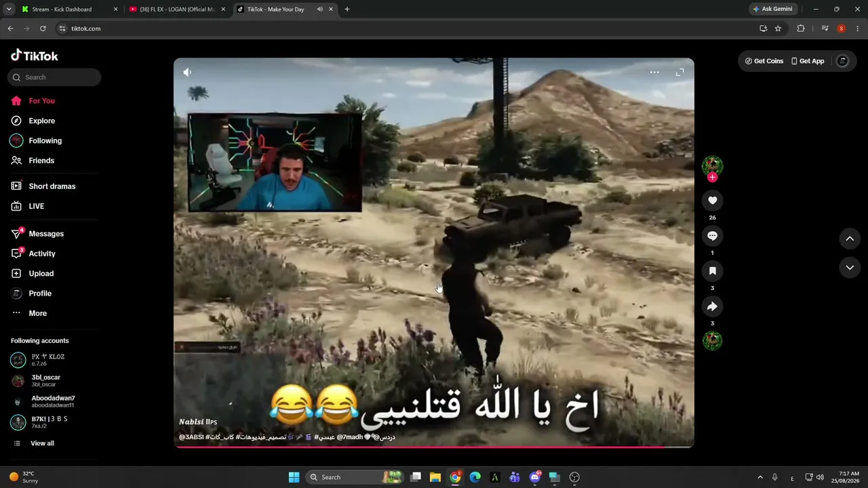
Task: Open File Explorer from the taskbar
Action: click(435, 477)
